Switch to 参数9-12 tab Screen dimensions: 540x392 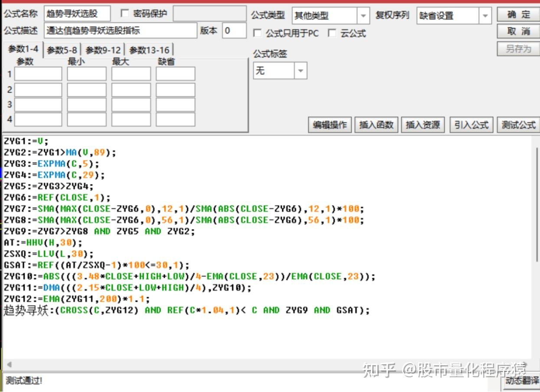point(103,50)
